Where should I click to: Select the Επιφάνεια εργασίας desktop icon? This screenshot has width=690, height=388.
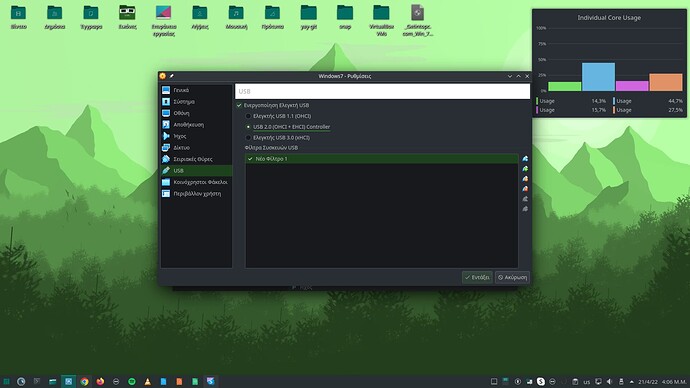coord(164,20)
